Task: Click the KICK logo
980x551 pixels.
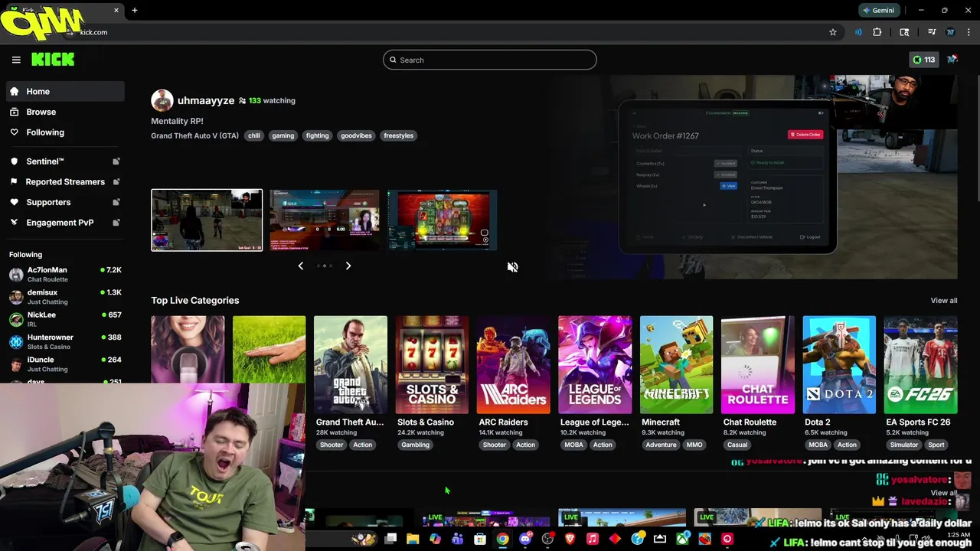Action: point(53,60)
